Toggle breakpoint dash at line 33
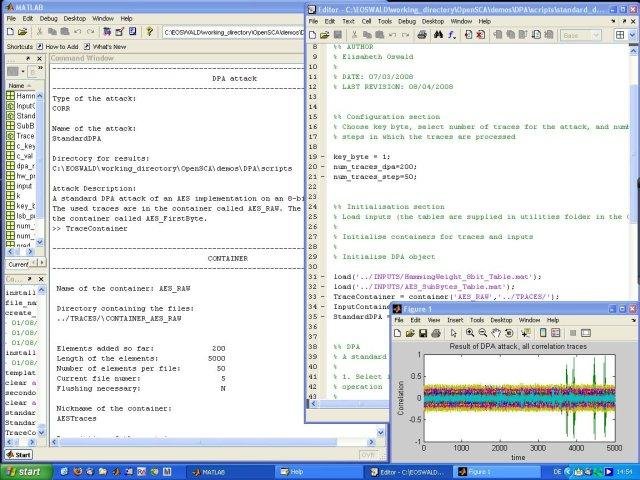640x480 pixels. 323,297
